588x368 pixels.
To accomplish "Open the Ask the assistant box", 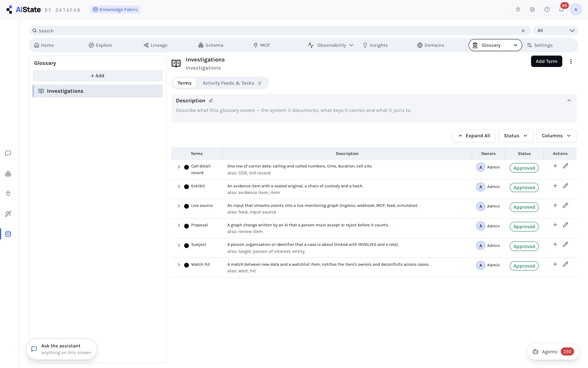I will point(62,349).
